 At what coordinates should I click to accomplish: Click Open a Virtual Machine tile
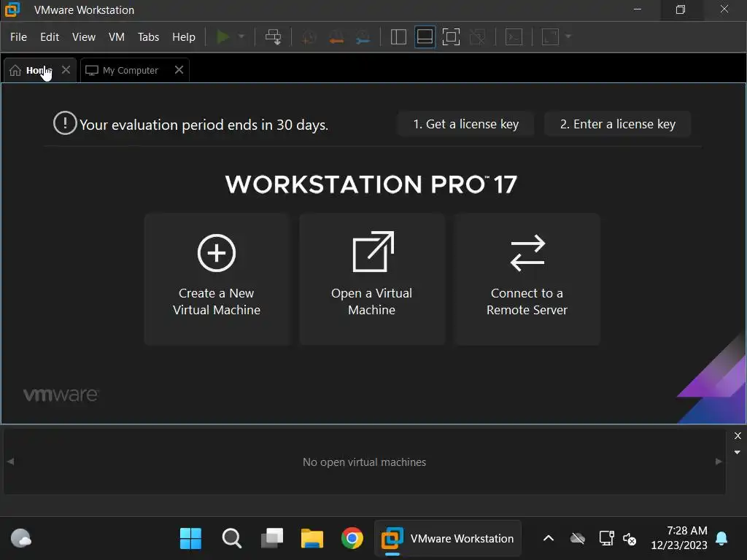371,278
